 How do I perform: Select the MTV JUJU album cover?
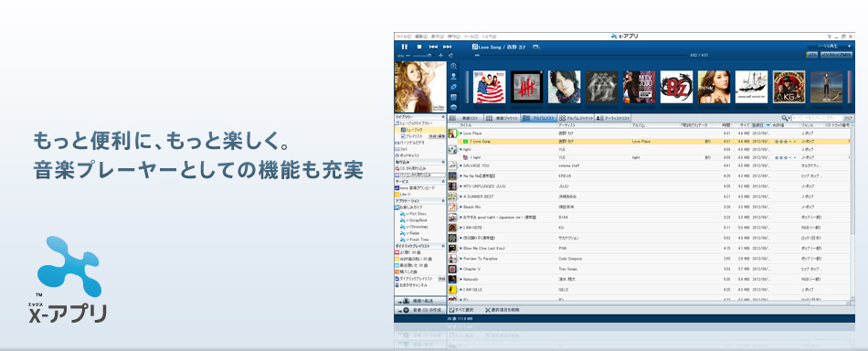pyautogui.click(x=639, y=86)
